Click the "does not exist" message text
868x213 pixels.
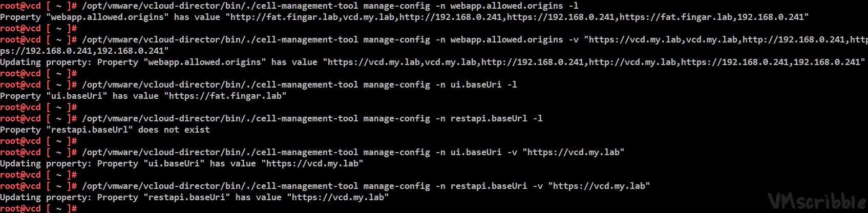pos(174,130)
